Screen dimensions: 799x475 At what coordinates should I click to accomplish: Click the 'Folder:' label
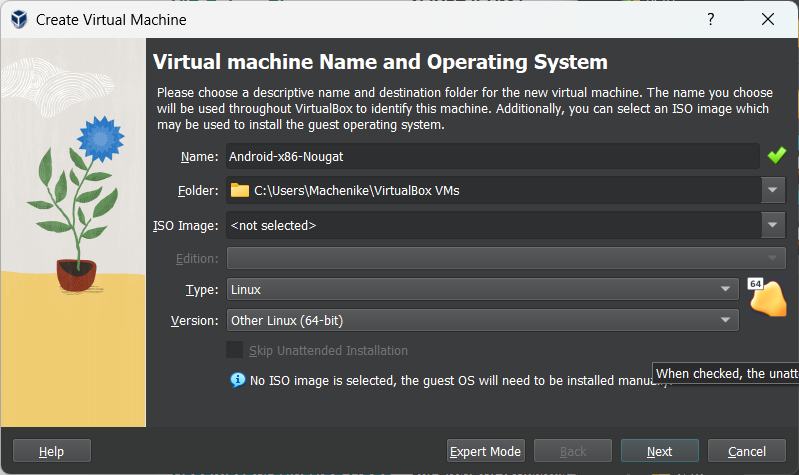[x=198, y=191]
